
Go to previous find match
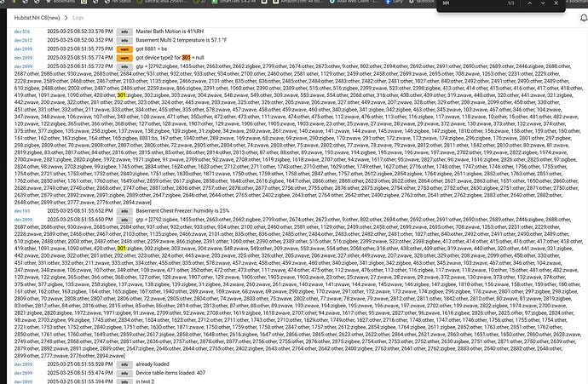[529, 3]
